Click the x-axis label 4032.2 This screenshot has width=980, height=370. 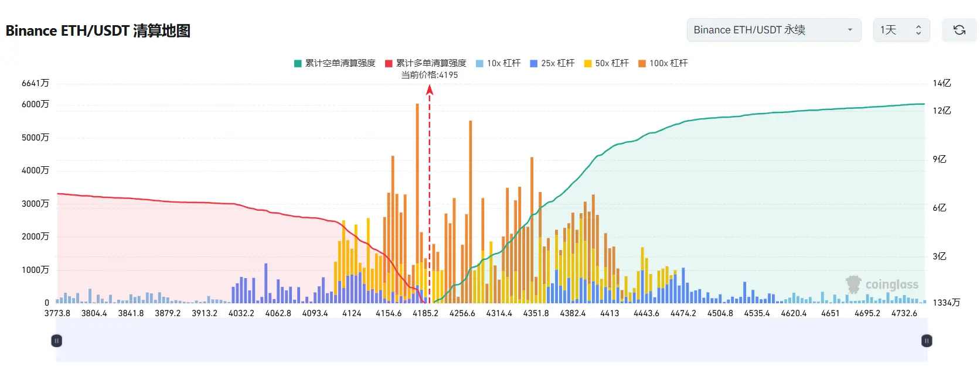[241, 313]
